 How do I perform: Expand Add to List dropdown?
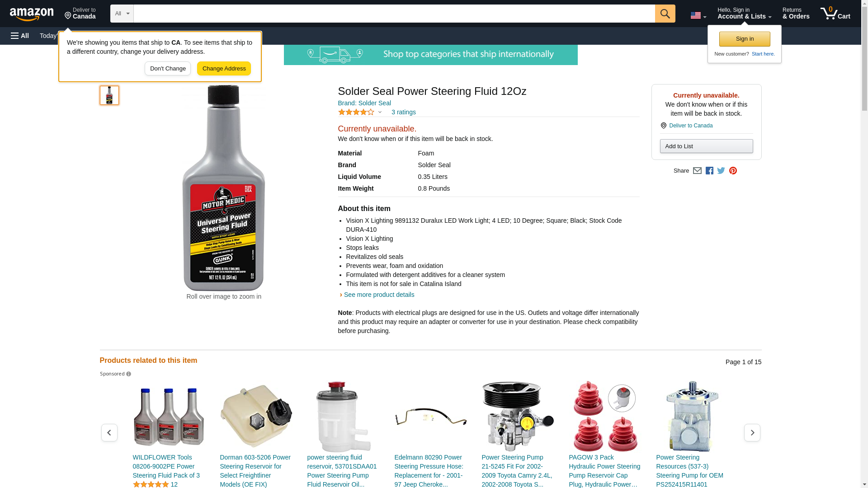coord(706,146)
